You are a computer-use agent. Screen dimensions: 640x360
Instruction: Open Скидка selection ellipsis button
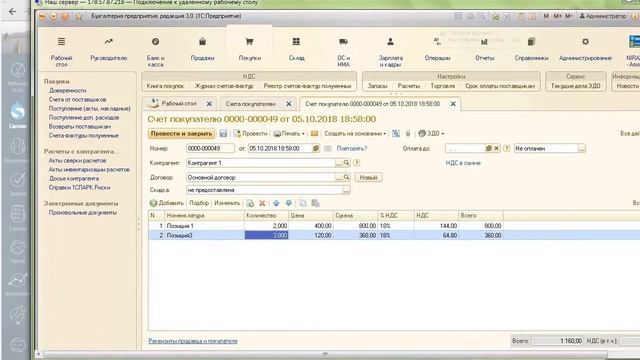346,190
